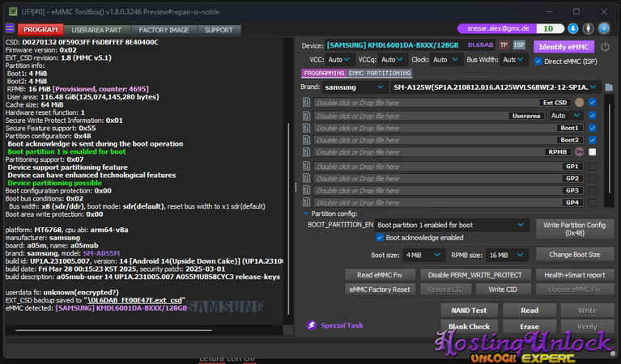Open the Brand dropdown showing samsung
The width and height of the screenshot is (621, 364).
pos(355,87)
